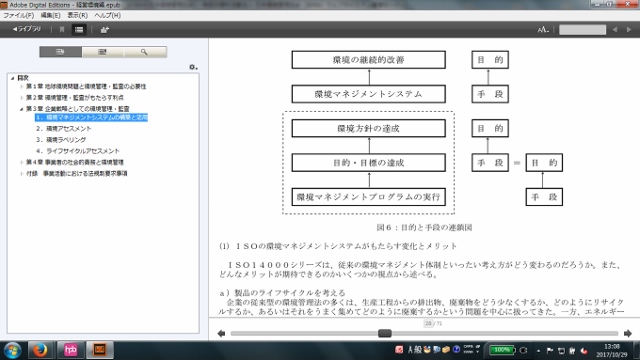Open section 3. 環境ラベリング

coord(61,140)
